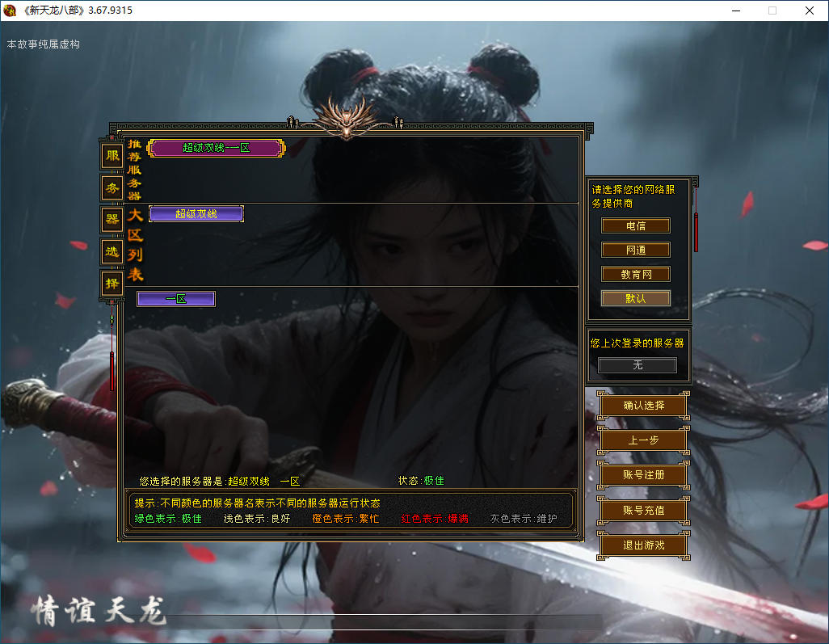The image size is (829, 644).
Task: Click 本故事纯属虚构 disclaimer text
Action: point(44,44)
